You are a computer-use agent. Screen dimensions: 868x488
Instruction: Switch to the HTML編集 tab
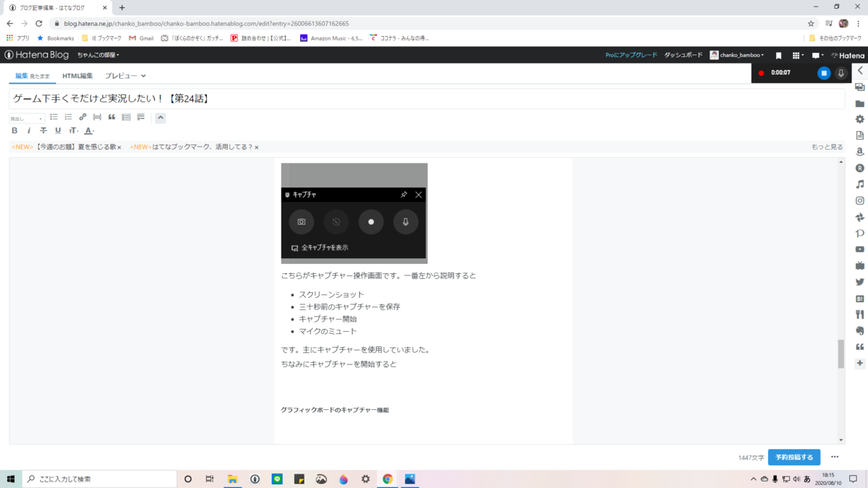[77, 76]
